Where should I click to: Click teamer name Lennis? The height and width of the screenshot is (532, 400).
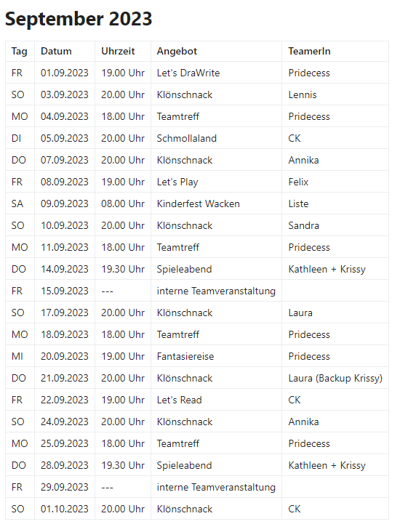303,94
